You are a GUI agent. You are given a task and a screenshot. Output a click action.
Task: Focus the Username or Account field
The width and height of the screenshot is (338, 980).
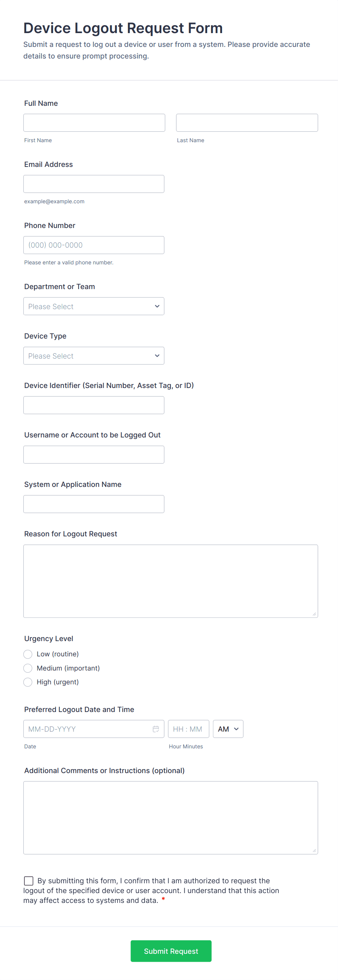click(93, 455)
